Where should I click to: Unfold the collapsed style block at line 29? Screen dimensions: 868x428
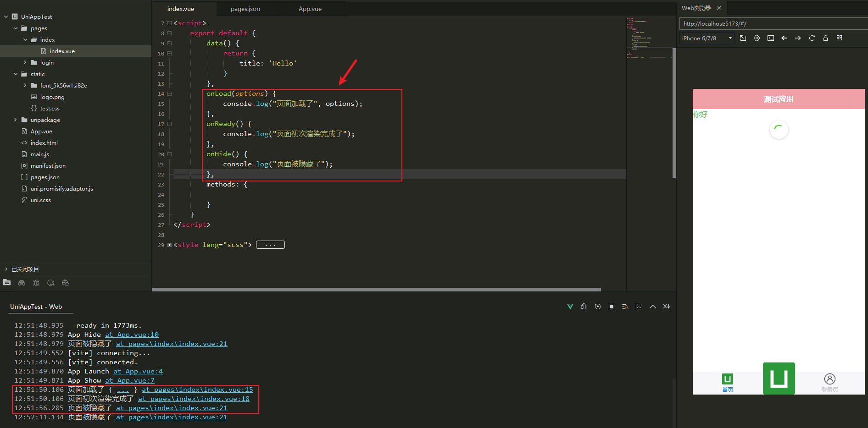(169, 245)
